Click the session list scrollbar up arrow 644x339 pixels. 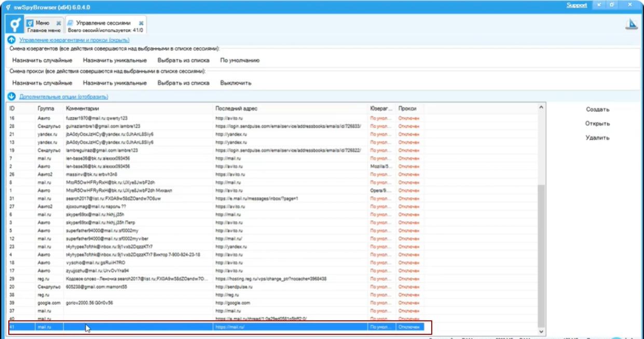tap(542, 107)
